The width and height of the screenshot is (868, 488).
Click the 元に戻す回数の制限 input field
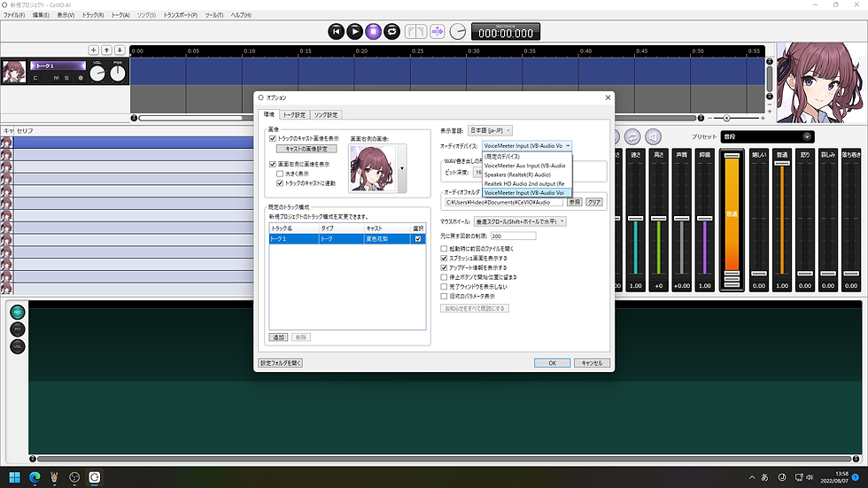point(513,236)
